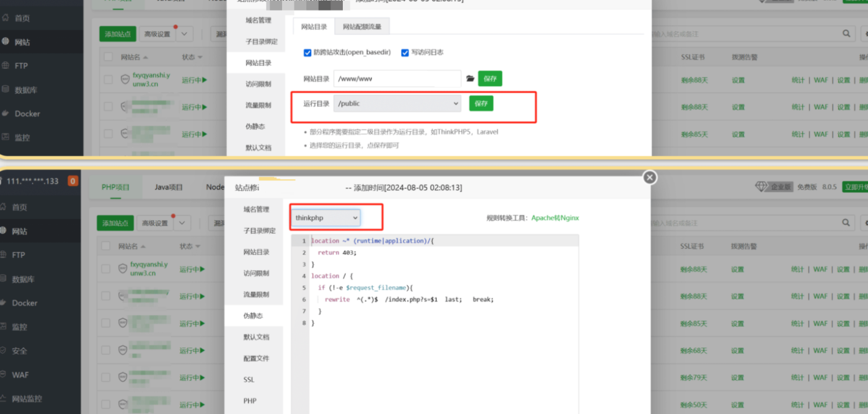The width and height of the screenshot is (868, 414).
Task: Open the 配置文件 section in the dialog menu
Action: (x=256, y=358)
